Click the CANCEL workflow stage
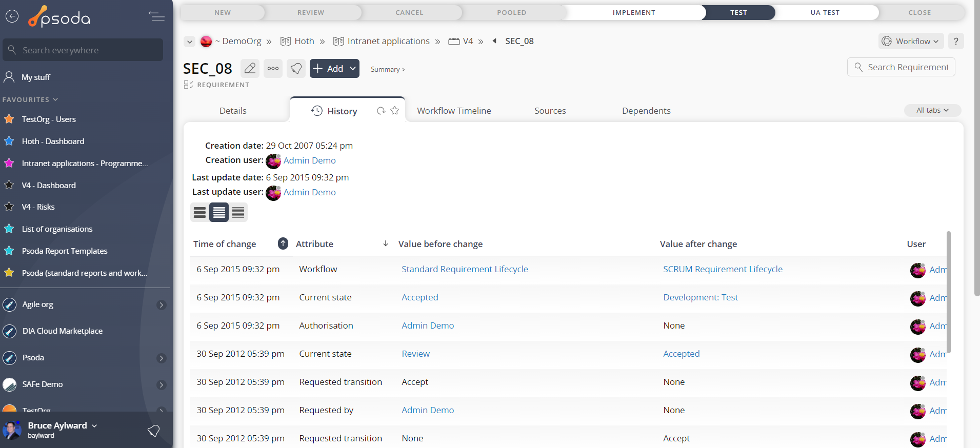 pos(409,12)
